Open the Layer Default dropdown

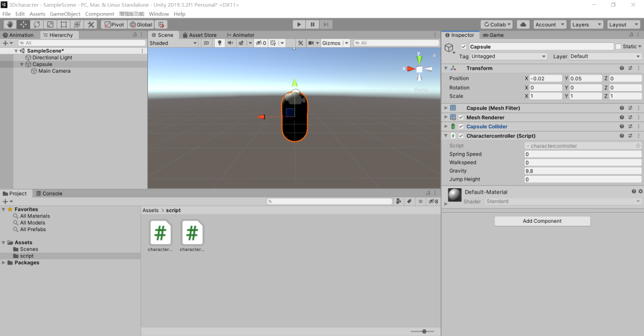605,57
